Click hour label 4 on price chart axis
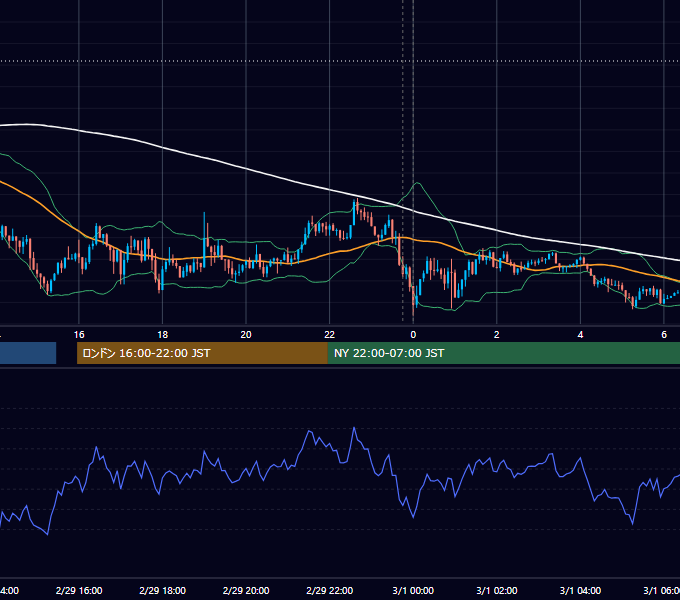This screenshot has width=680, height=600. click(580, 335)
